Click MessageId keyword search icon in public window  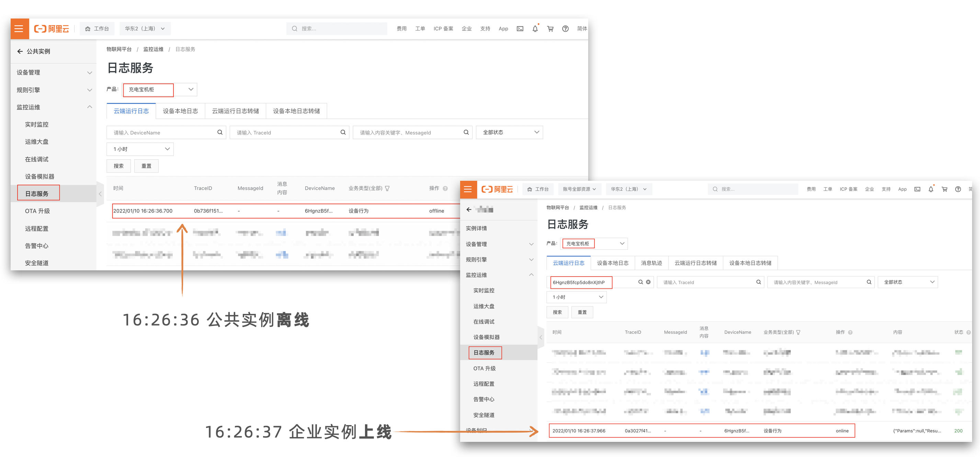tap(466, 132)
